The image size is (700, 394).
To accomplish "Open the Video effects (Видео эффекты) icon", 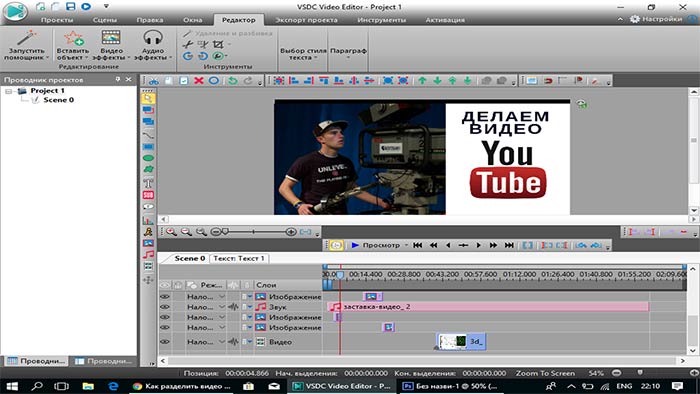I will pos(111,39).
